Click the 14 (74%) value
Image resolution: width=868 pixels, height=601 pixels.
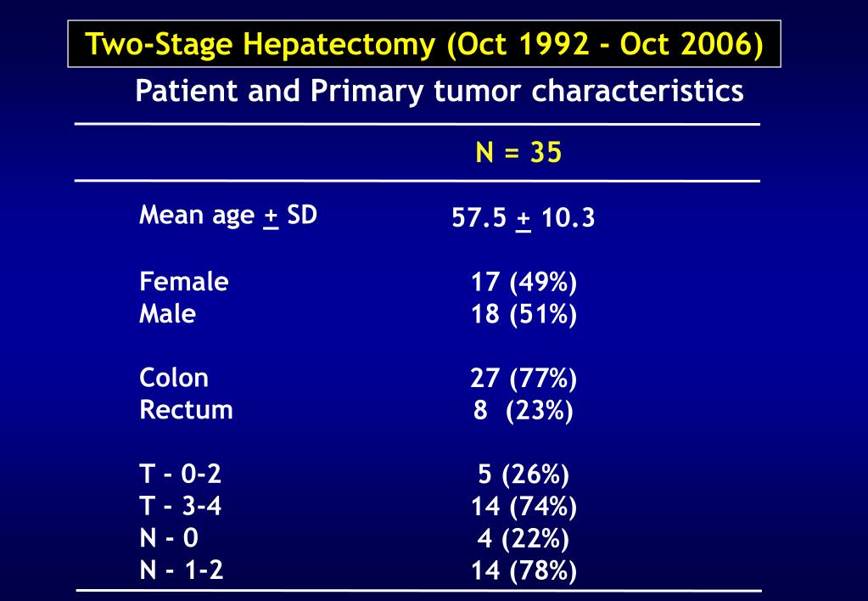(x=524, y=508)
